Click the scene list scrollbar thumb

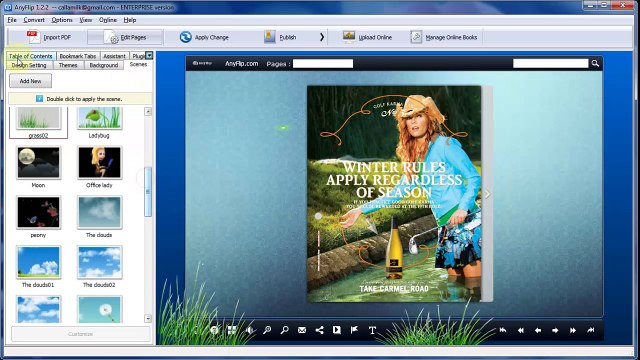pyautogui.click(x=148, y=191)
